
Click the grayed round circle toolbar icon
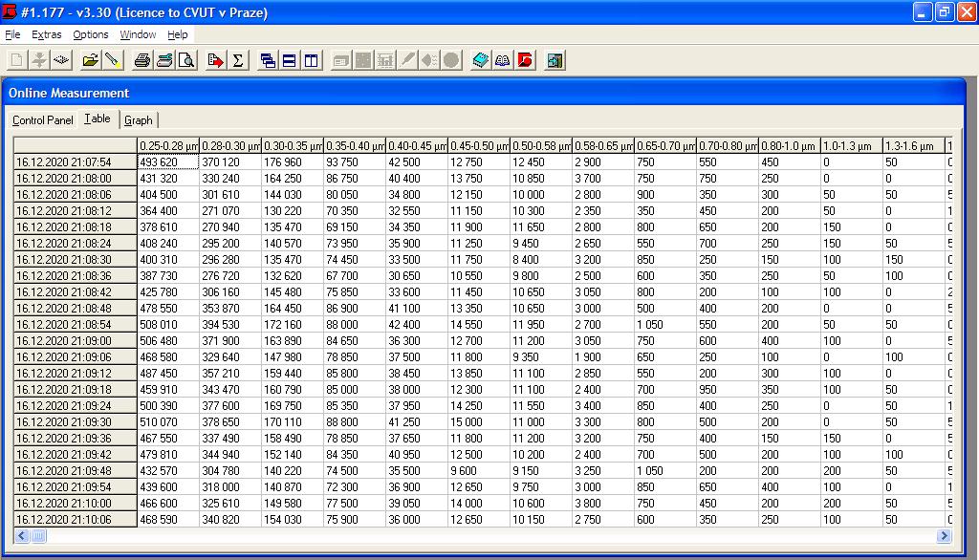click(x=451, y=60)
